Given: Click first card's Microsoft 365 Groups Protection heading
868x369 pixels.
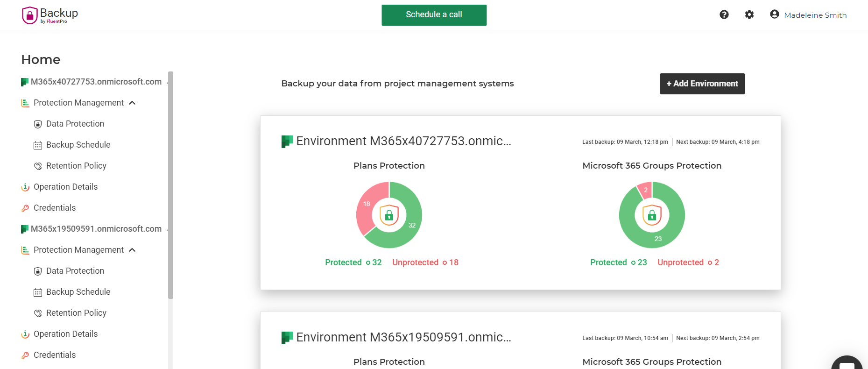Looking at the screenshot, I should click(652, 166).
